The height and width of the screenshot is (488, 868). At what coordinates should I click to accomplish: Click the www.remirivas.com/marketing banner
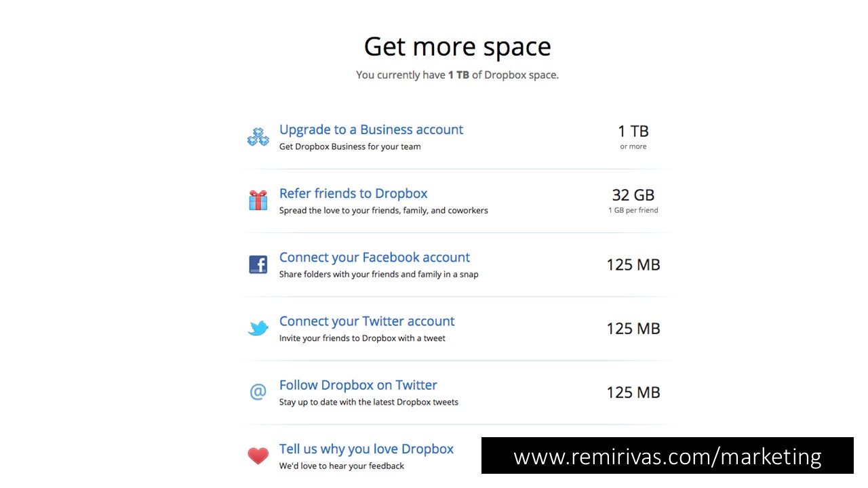coord(667,455)
